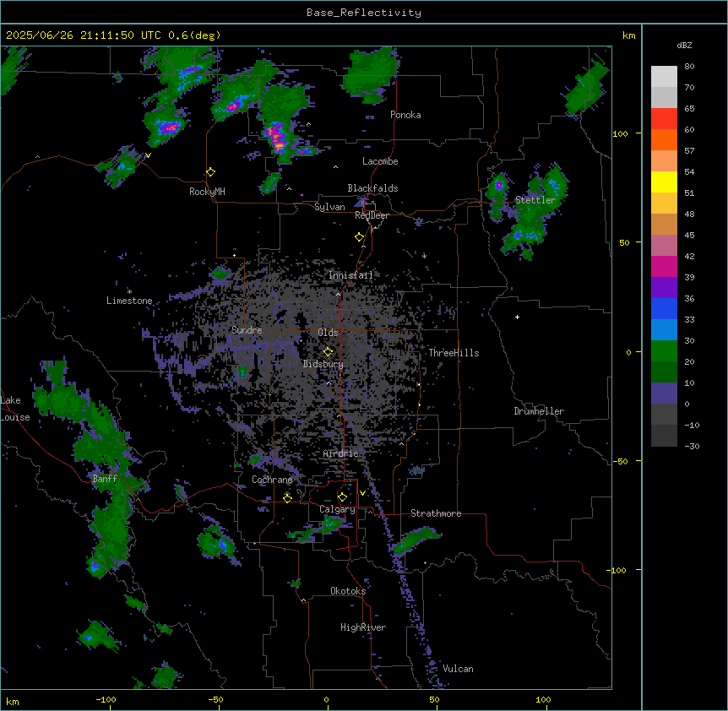The image size is (728, 711).
Task: Click the Didsbury label
Action: (323, 364)
